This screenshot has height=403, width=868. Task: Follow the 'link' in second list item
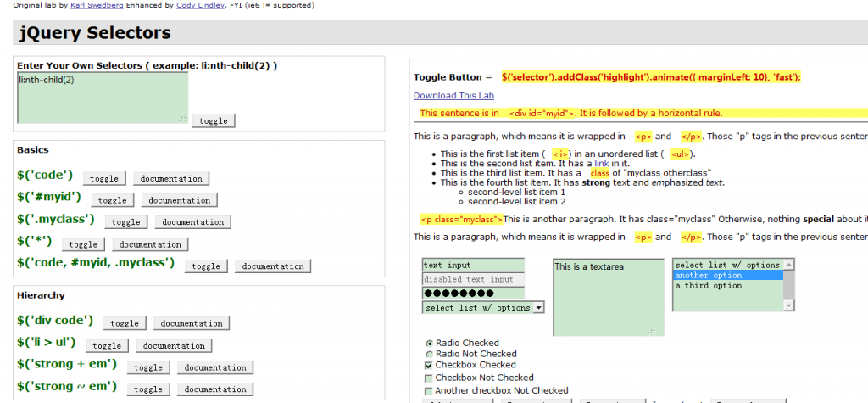click(602, 163)
